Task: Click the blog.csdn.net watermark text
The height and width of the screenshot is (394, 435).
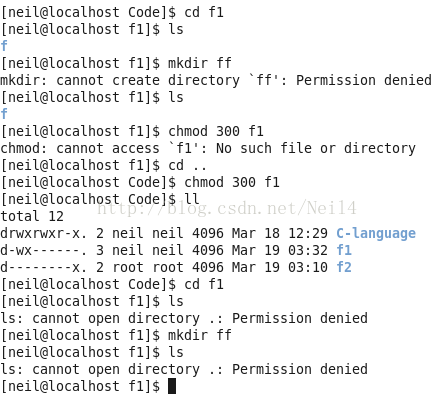Action: coord(227,208)
